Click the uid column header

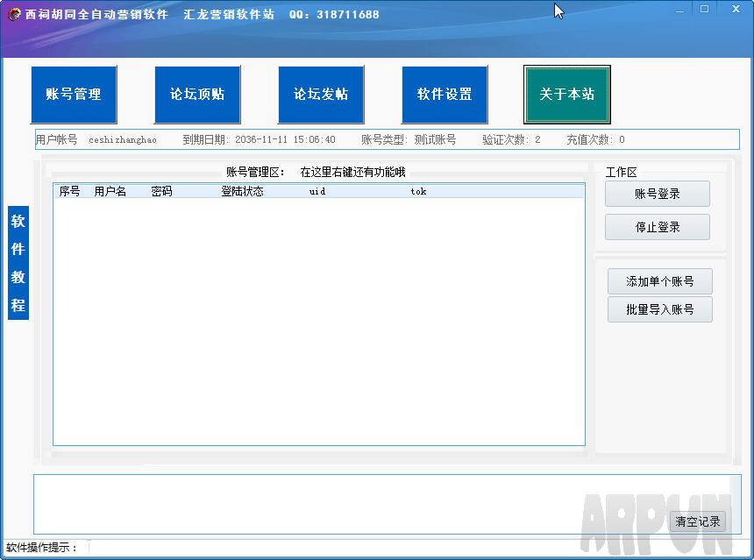pos(317,191)
